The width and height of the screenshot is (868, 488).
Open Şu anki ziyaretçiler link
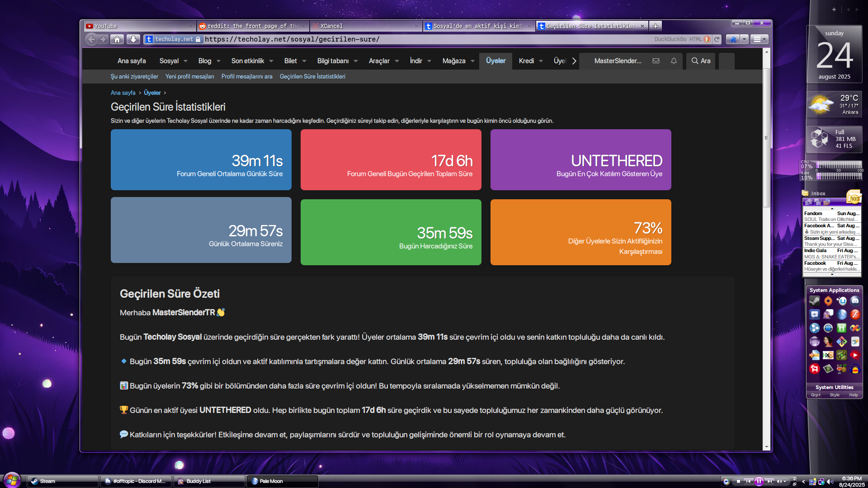tap(134, 76)
